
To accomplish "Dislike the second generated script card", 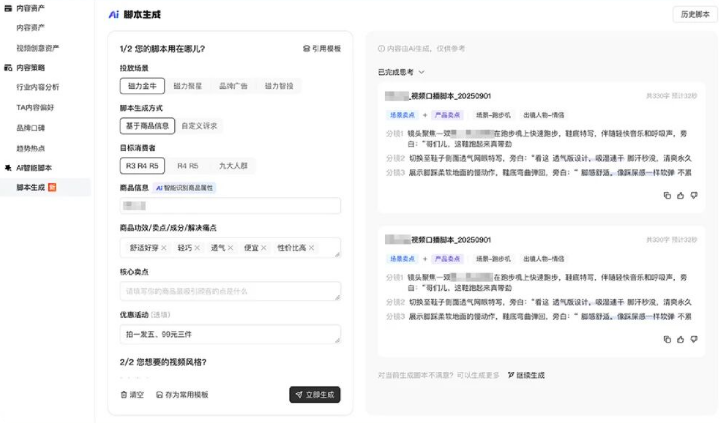I will [x=694, y=339].
